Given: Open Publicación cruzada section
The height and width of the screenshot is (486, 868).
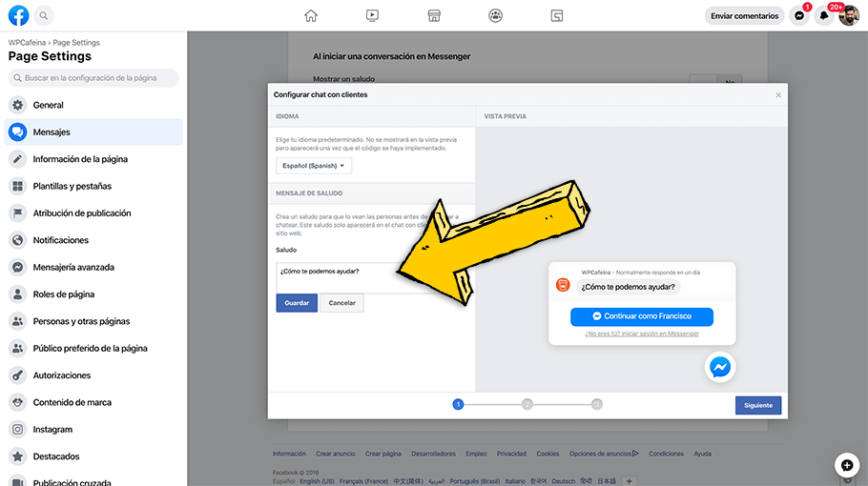Looking at the screenshot, I should click(x=93, y=480).
